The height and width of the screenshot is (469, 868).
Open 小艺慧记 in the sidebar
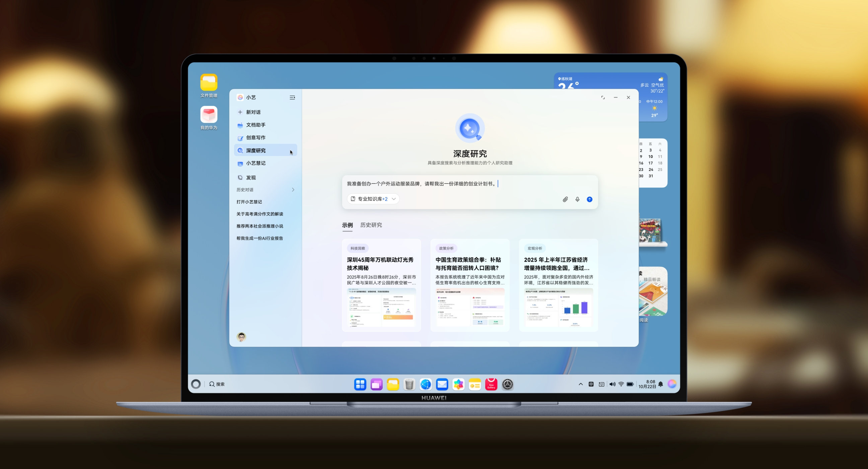[256, 163]
